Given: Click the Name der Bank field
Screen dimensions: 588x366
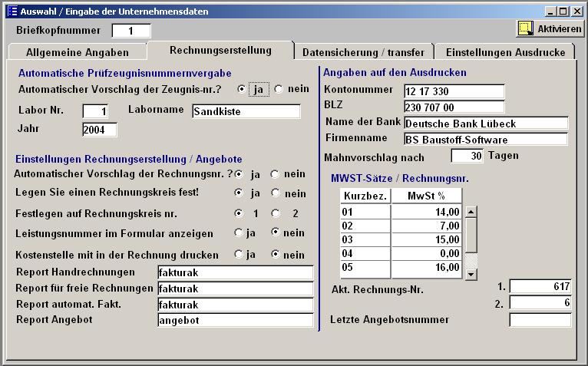Looking at the screenshot, I should point(485,124).
